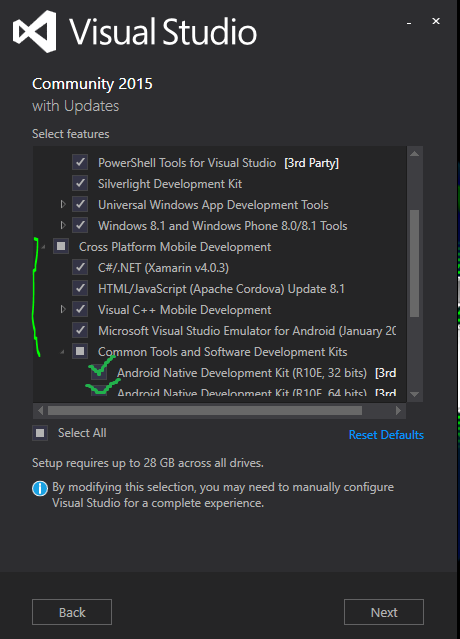Toggle Android NDK (R10E, 32 bits) checkbox
460x639 pixels.
(99, 372)
